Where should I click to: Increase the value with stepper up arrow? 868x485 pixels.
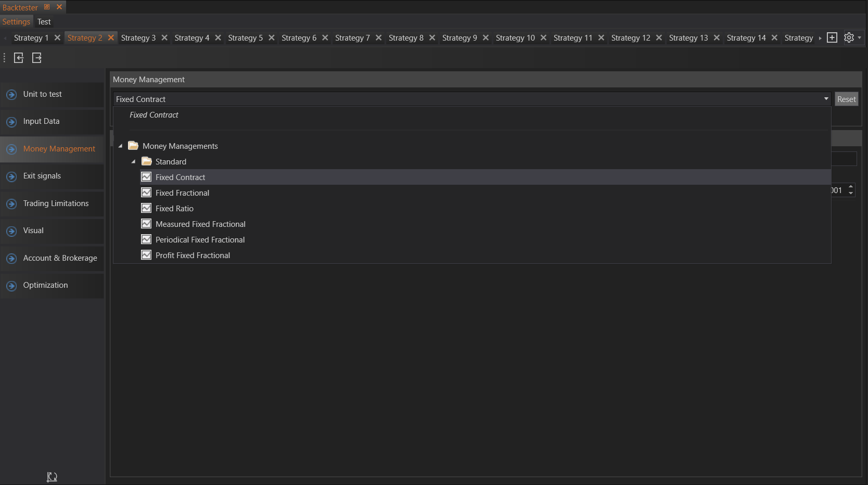pos(851,186)
